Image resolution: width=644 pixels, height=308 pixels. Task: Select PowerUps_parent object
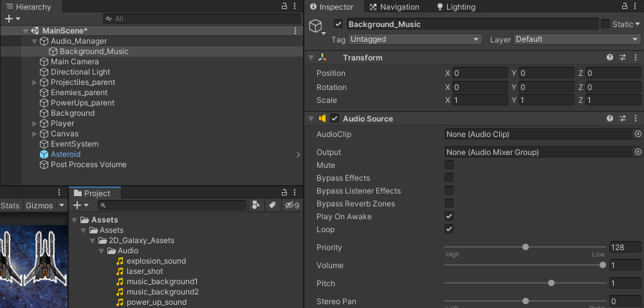click(x=82, y=103)
